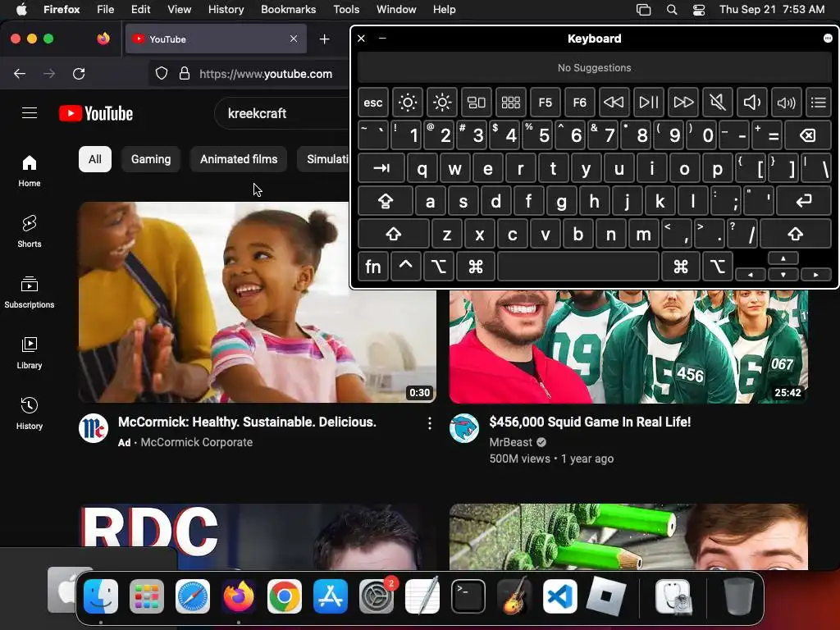Viewport: 840px width, 630px height.
Task: Toggle the right shift key
Action: tap(796, 234)
